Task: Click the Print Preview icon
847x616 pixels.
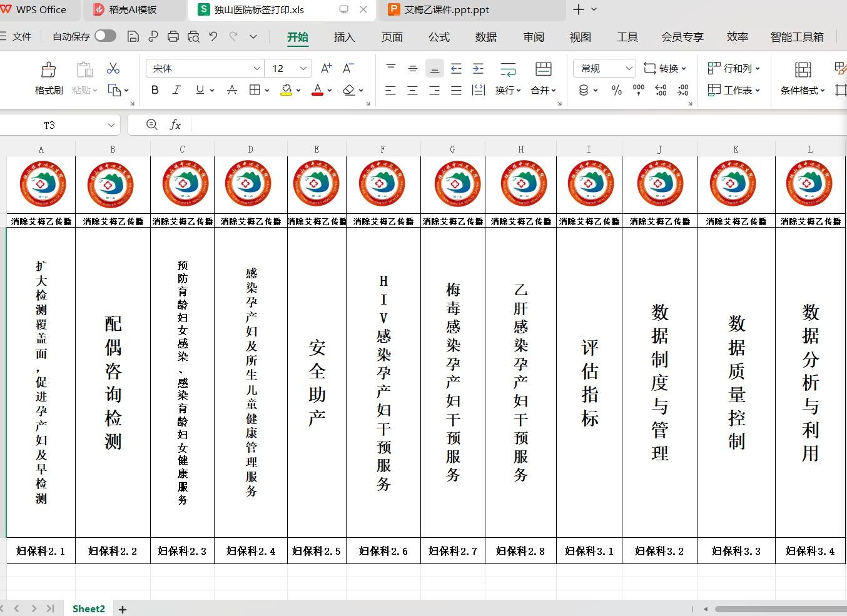Action: (193, 37)
